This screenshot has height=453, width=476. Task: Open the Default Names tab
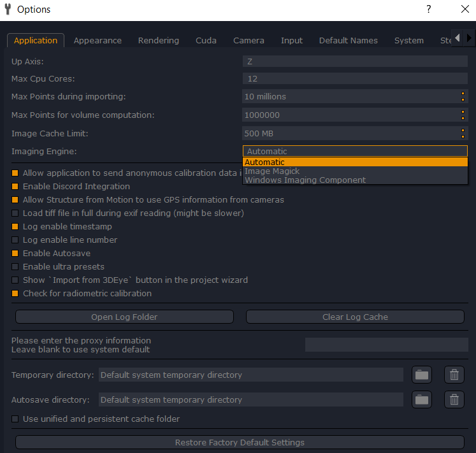pos(348,40)
